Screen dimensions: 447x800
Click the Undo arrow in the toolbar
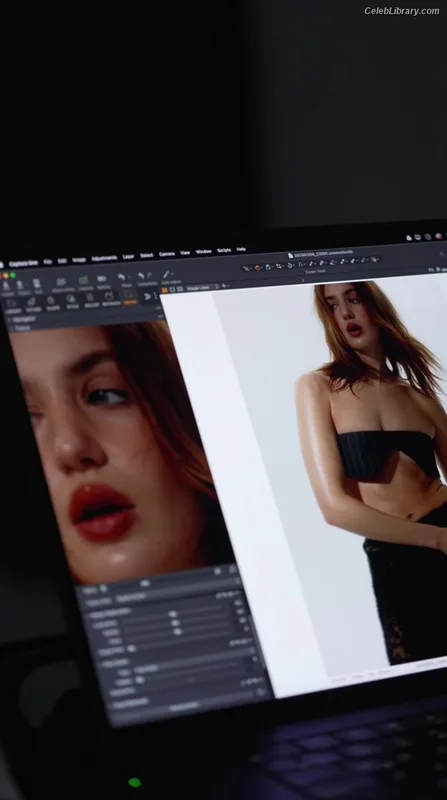pyautogui.click(x=121, y=277)
